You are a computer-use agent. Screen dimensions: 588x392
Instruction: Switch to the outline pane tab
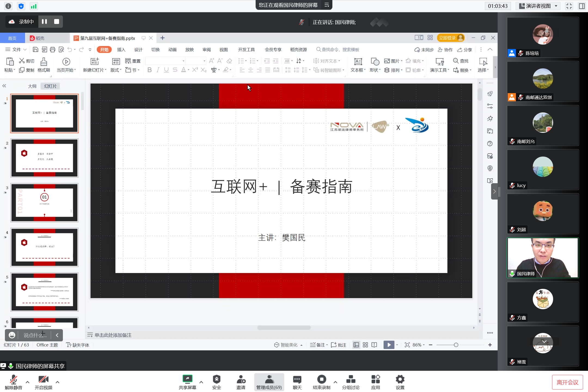coord(32,86)
